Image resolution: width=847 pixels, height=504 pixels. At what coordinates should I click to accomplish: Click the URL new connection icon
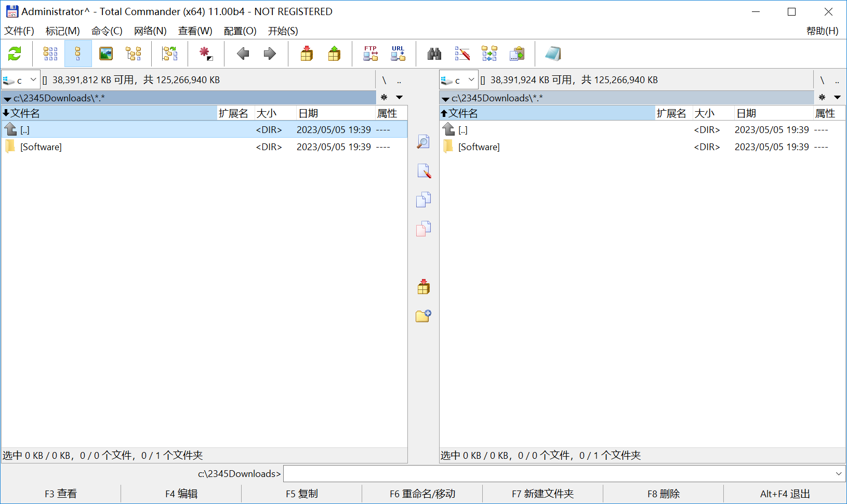(398, 54)
